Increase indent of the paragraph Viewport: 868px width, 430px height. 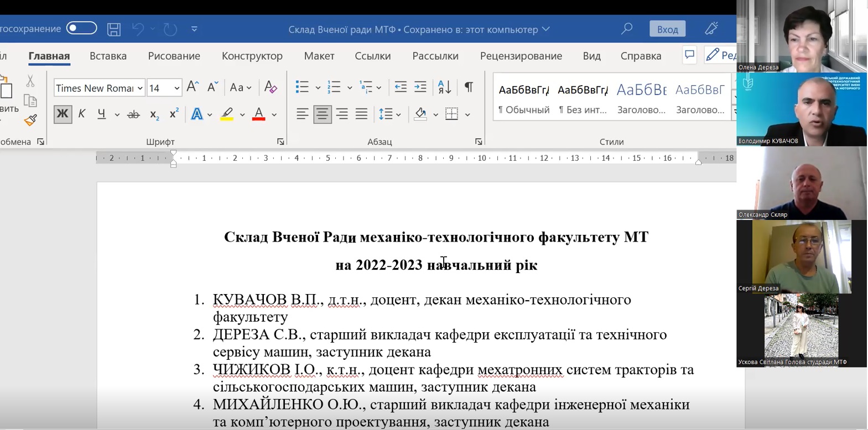420,87
